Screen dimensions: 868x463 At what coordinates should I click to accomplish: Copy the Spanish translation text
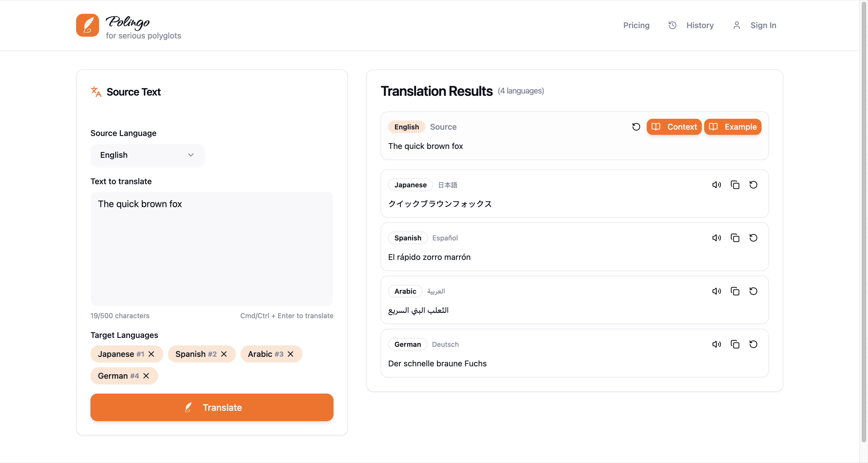tap(735, 238)
